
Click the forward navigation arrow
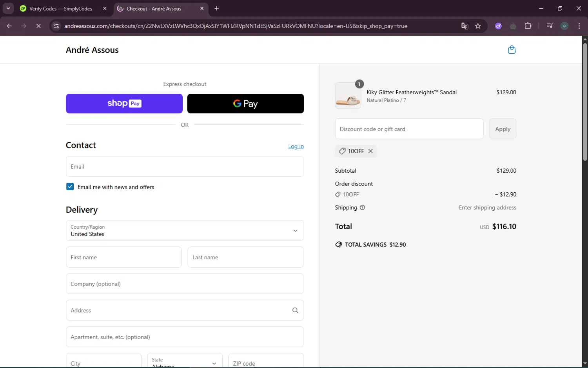(x=24, y=26)
